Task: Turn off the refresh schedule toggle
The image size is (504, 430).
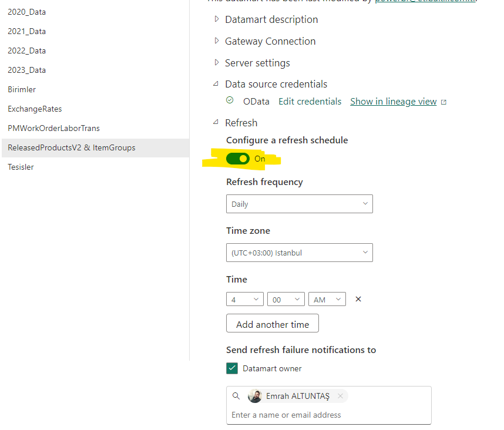Action: coord(238,159)
